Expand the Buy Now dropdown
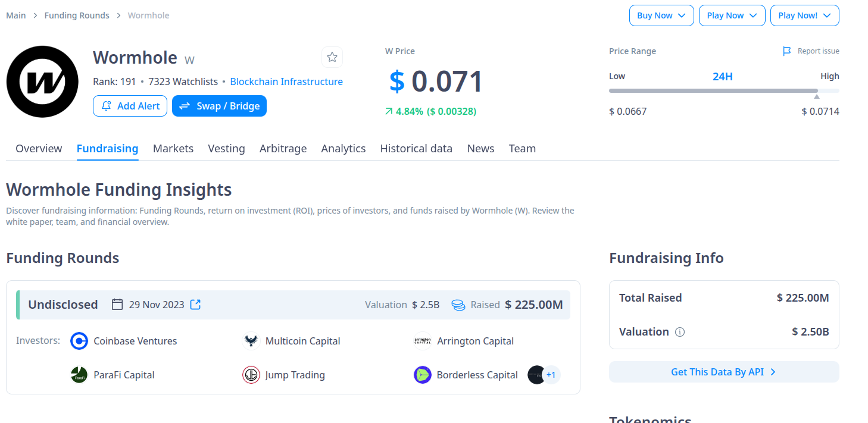Image resolution: width=868 pixels, height=423 pixels. pos(661,15)
